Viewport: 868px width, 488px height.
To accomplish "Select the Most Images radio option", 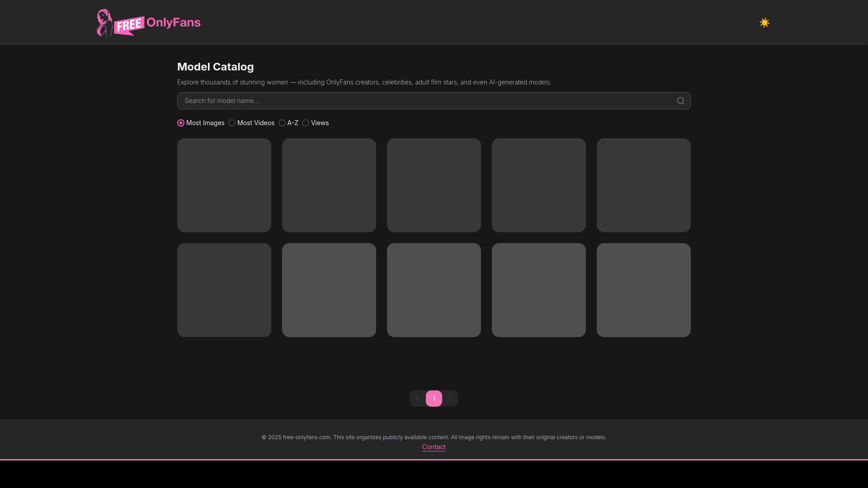I will [x=181, y=123].
